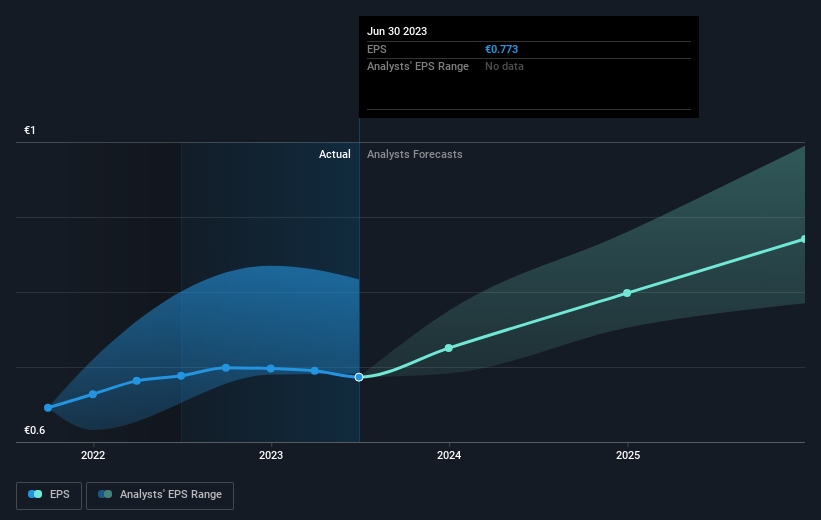The width and height of the screenshot is (821, 520).
Task: Toggle the EPS legend series
Action: (49, 495)
